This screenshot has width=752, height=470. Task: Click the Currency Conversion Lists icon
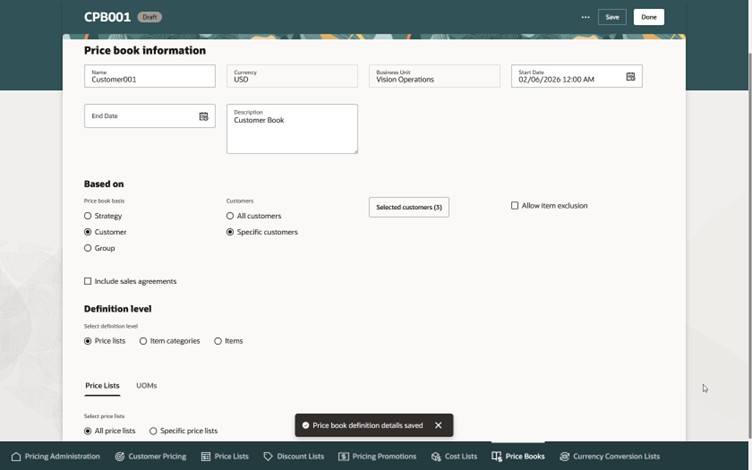point(564,457)
